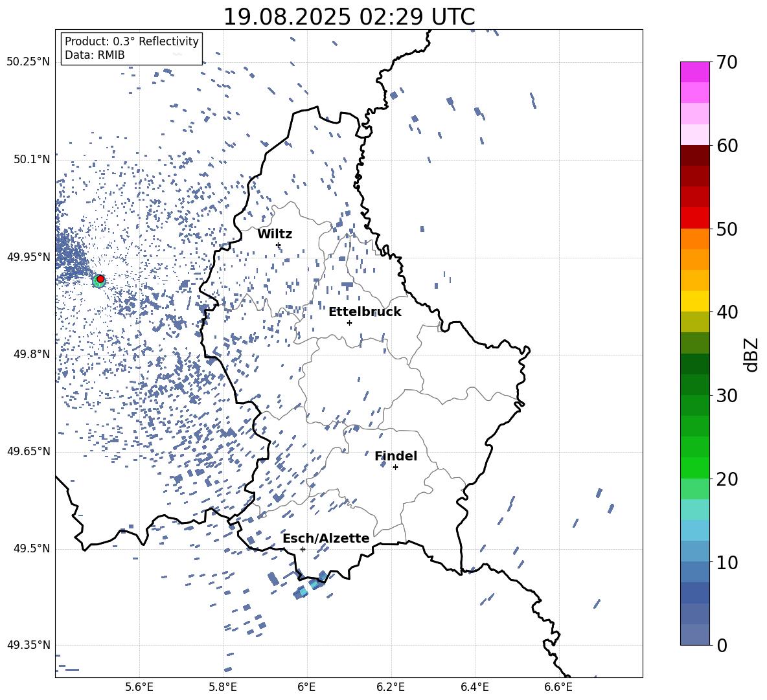Screen dimensions: 767x700
Task: Click the colorbar tick label 50
Action: click(727, 229)
